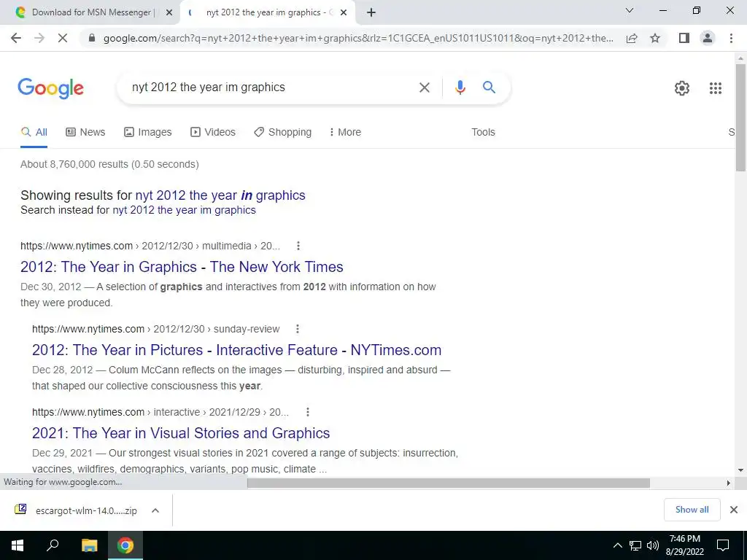Screen dimensions: 747x560
Task: Bookmark this tab with the star icon
Action: pyautogui.click(x=655, y=38)
